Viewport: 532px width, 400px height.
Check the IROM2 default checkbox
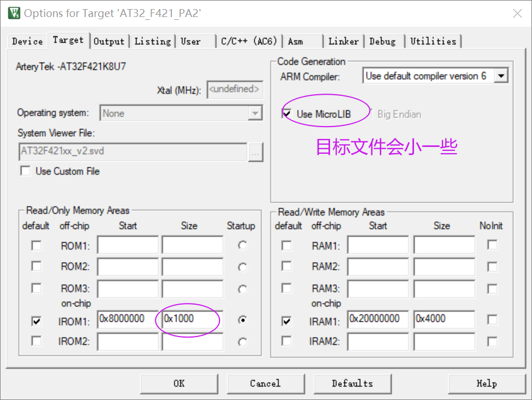pyautogui.click(x=36, y=340)
